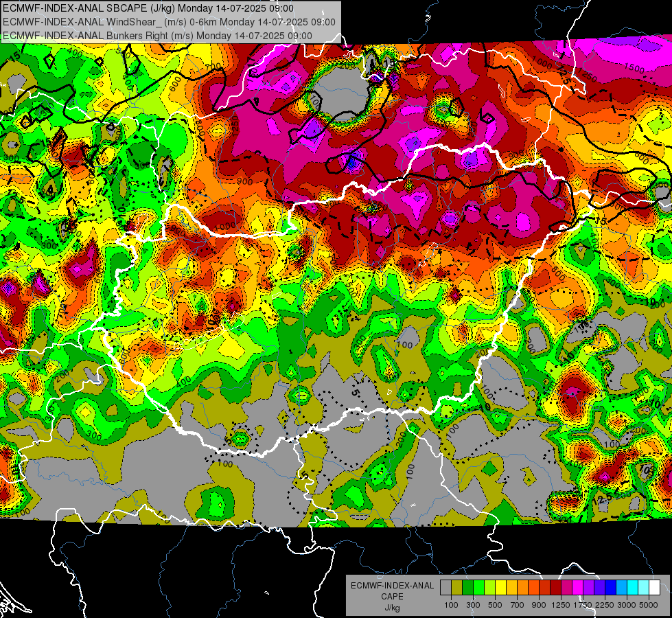The width and height of the screenshot is (672, 618).
Task: Click the legend tick label 700
Action: 518,605
